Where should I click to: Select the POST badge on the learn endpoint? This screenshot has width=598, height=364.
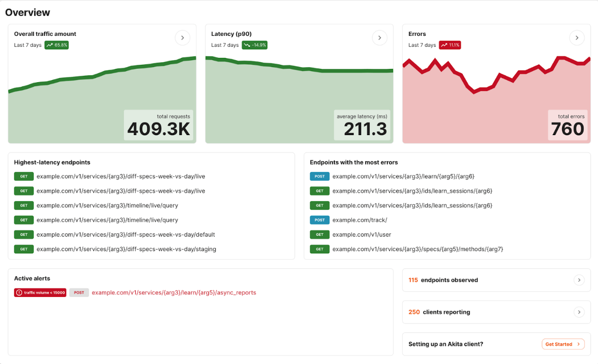[x=319, y=176]
